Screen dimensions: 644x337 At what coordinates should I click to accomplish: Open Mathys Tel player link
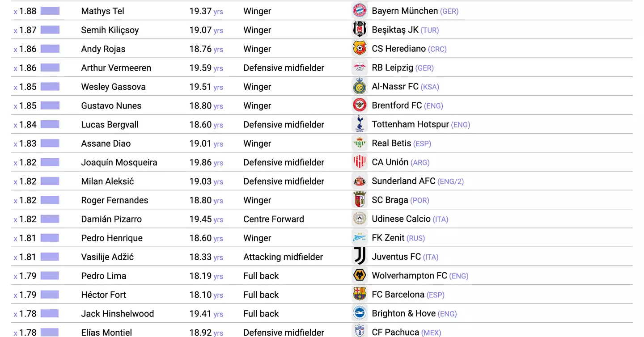click(x=102, y=11)
